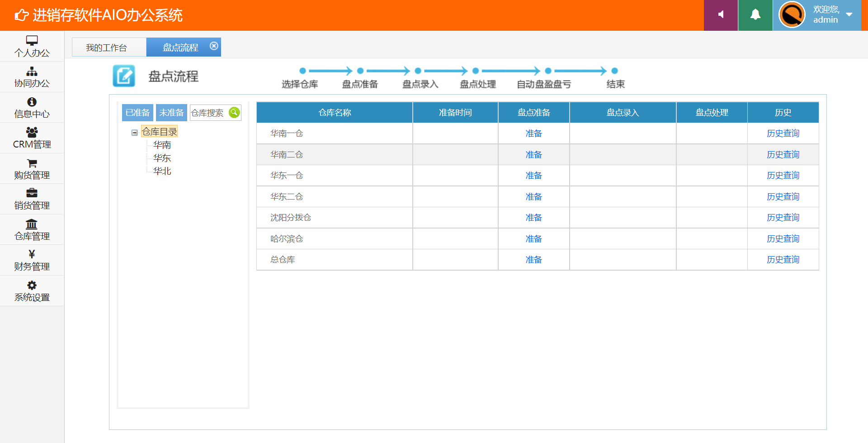
Task: Click 准备 for 华南二仓
Action: tap(533, 155)
